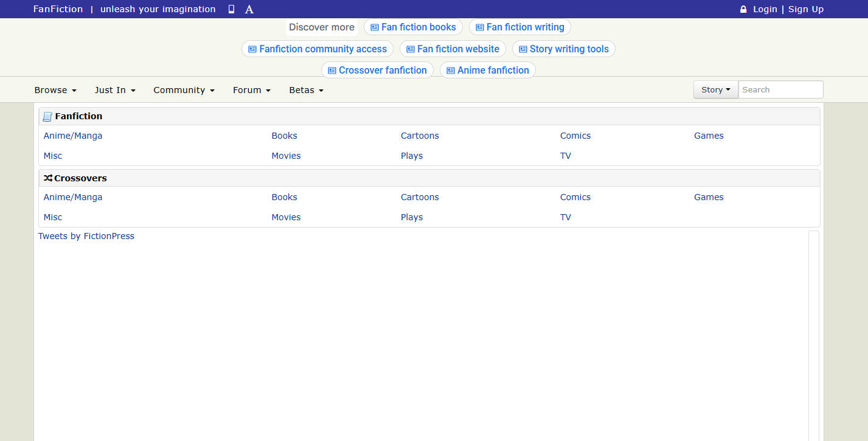Click the Login link

pos(765,9)
